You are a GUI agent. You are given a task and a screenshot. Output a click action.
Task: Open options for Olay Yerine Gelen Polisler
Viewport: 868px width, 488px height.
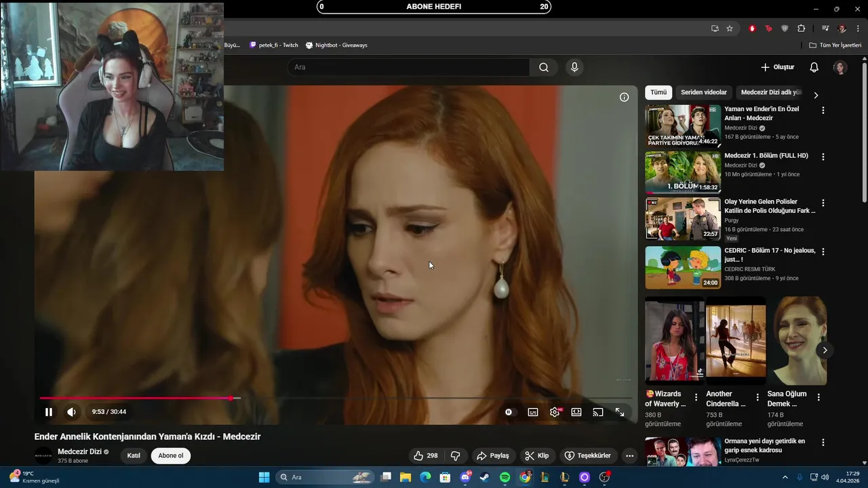[x=823, y=203]
